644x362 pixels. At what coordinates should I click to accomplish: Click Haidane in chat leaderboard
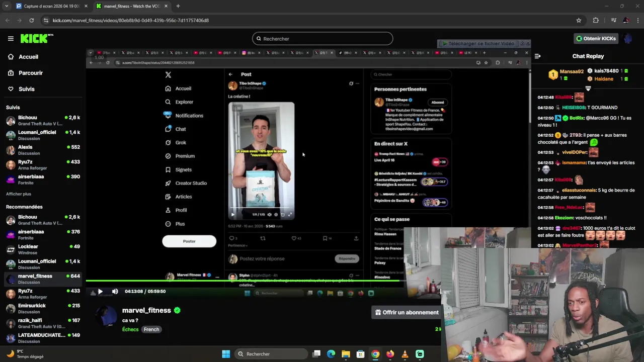click(604, 79)
